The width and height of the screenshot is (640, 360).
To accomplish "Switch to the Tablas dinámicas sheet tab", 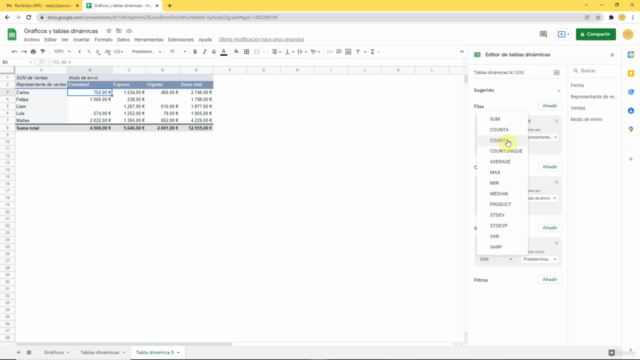I will tap(100, 352).
